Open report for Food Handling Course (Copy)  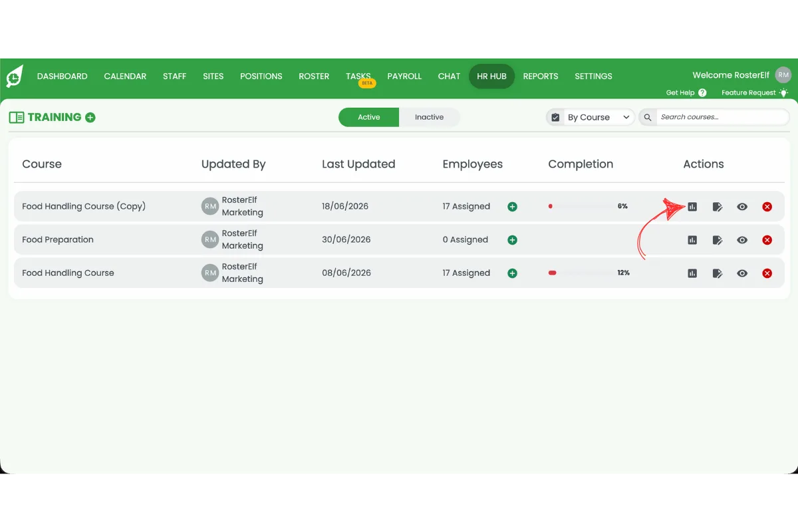[692, 207]
